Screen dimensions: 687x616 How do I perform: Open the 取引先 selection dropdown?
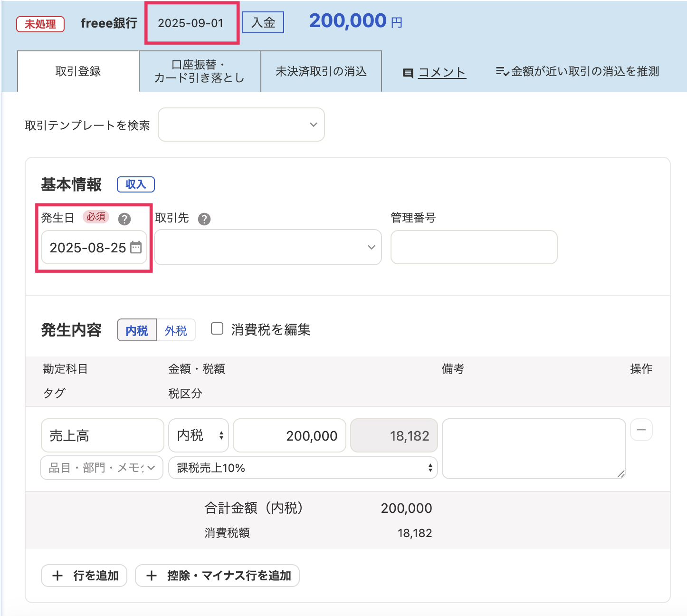click(267, 247)
